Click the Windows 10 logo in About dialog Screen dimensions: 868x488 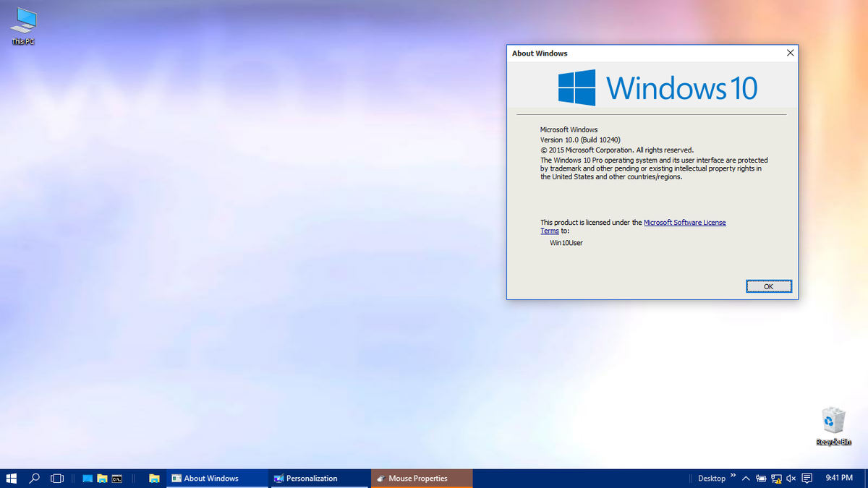click(x=658, y=87)
